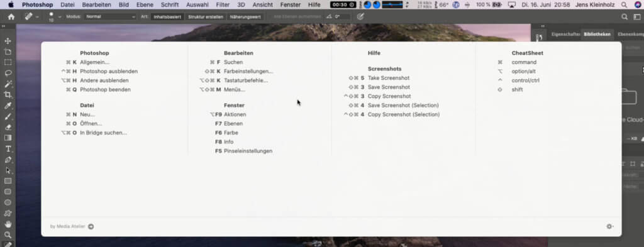The image size is (644, 247).
Task: Open the Bild menu
Action: coord(124,5)
